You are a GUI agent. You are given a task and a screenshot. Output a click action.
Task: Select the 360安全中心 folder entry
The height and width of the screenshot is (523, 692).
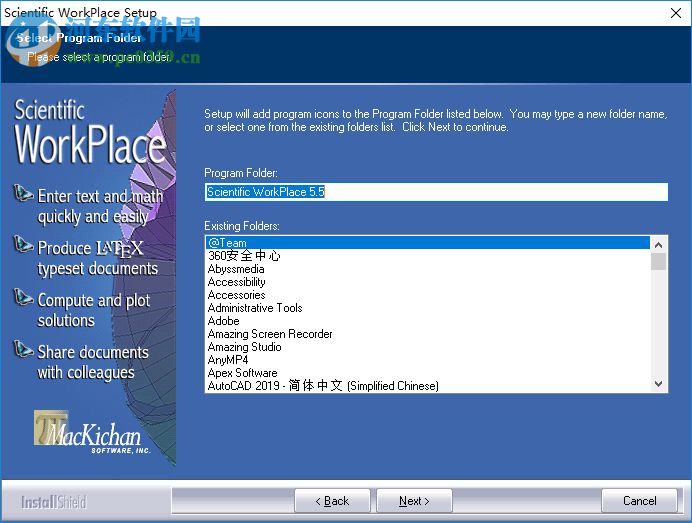click(x=427, y=256)
